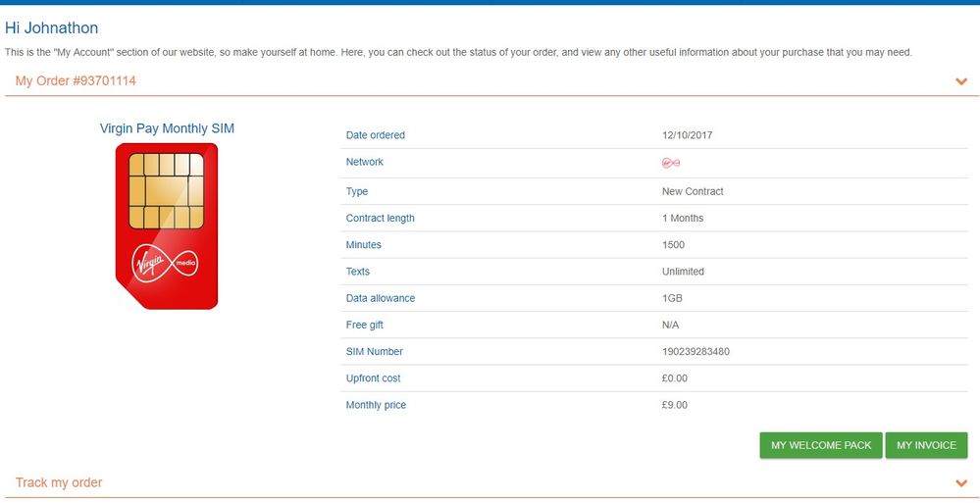Collapse the My Order #93701114 chevron
Viewport: 980px width, 503px height.
[x=961, y=81]
